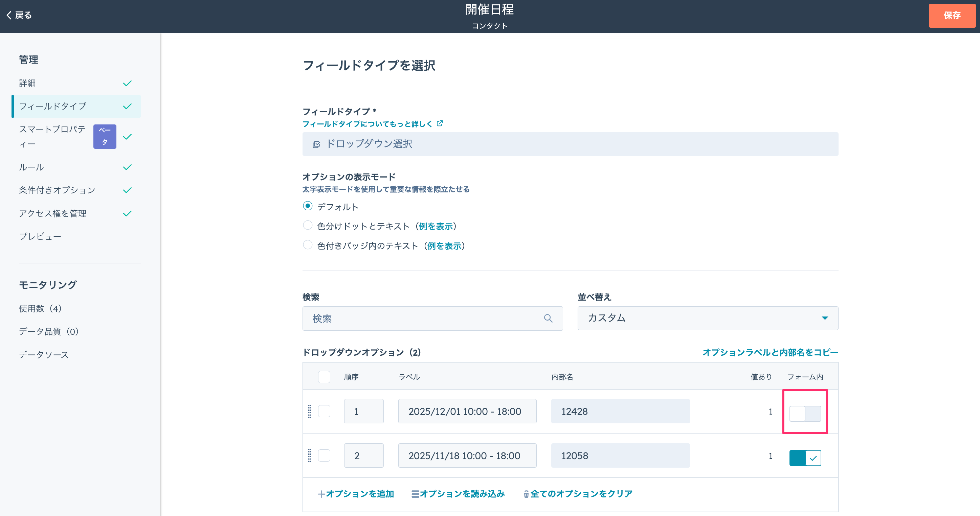This screenshot has height=516, width=980.
Task: Click the 値あり column header
Action: pos(761,377)
